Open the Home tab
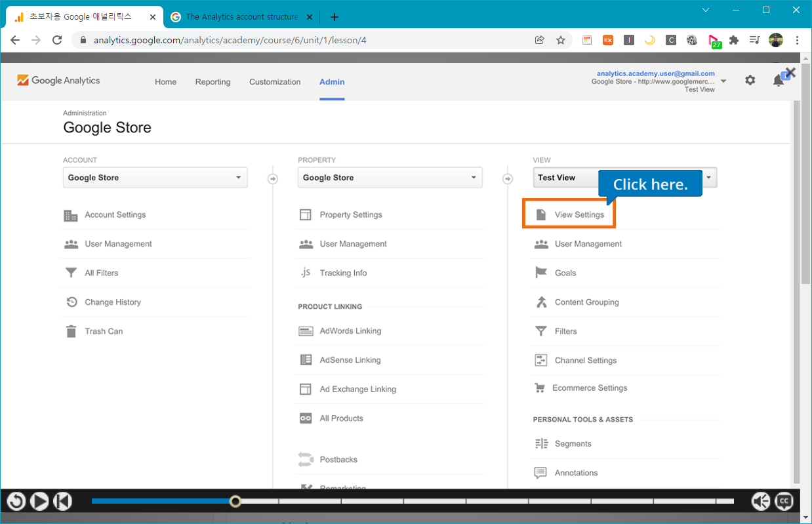This screenshot has height=524, width=812. pyautogui.click(x=165, y=82)
